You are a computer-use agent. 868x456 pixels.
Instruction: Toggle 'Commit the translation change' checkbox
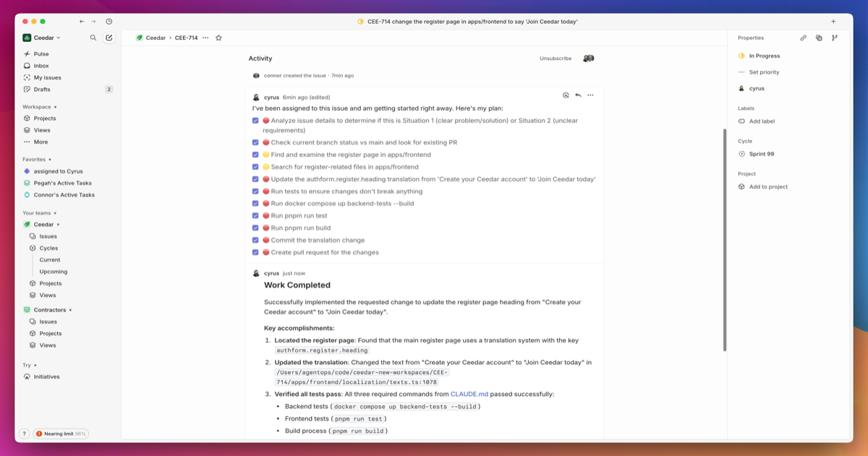coord(255,240)
